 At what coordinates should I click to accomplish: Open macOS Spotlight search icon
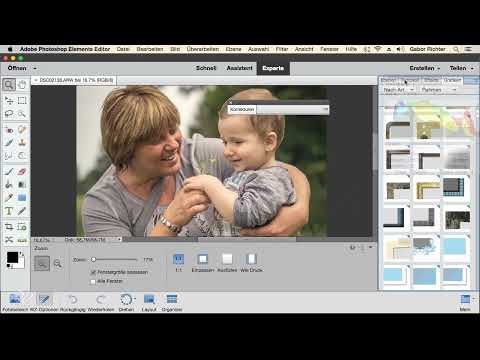tap(456, 49)
